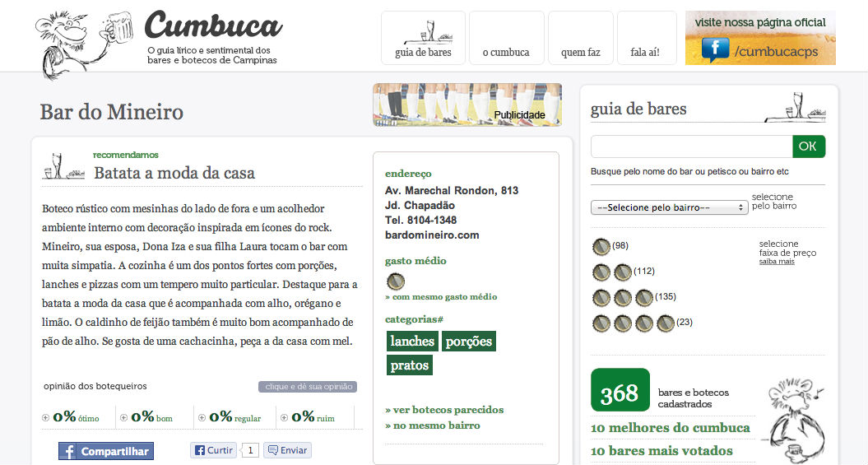The height and width of the screenshot is (465, 868).
Task: Open the Facebook /cumbucacps page banner
Action: coord(760,38)
